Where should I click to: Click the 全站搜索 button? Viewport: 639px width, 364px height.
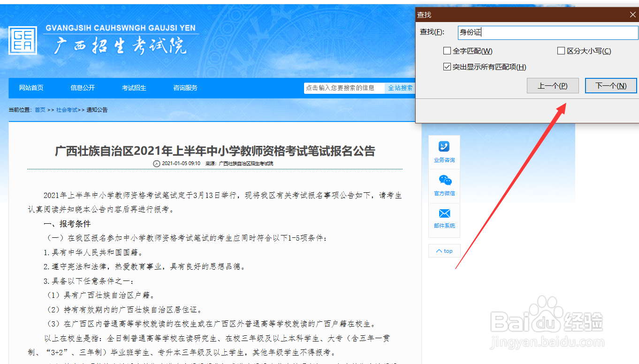coord(400,88)
